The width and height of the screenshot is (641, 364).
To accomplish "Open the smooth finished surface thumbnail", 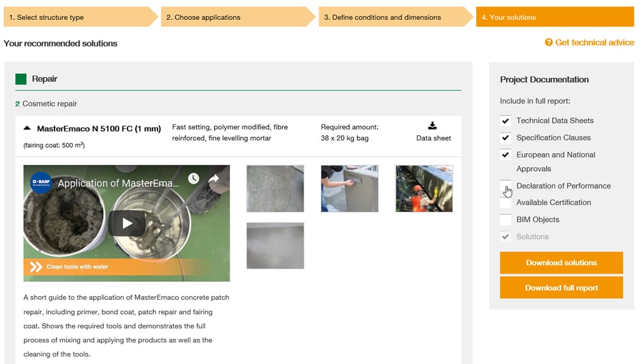I will point(275,245).
